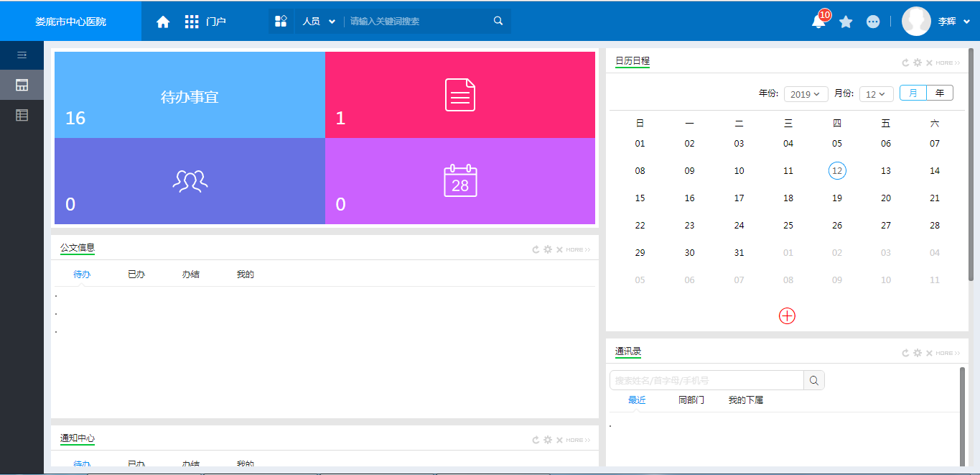This screenshot has height=475, width=980.
Task: Click the 娄底市中心医院 logo title
Action: [71, 22]
